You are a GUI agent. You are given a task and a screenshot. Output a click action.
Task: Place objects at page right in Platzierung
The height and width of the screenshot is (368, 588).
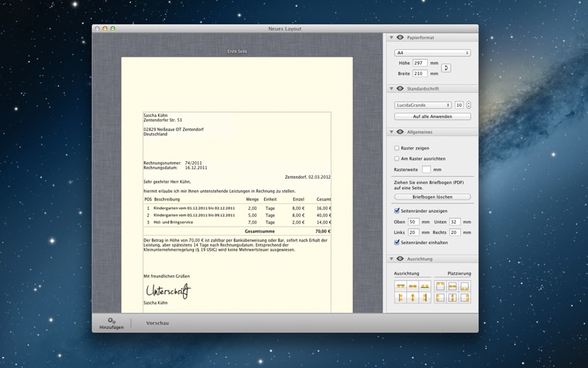pos(465,298)
